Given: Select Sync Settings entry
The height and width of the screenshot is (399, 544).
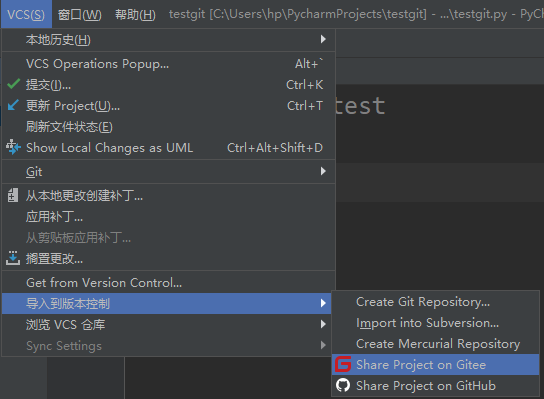Looking at the screenshot, I should (x=167, y=346).
